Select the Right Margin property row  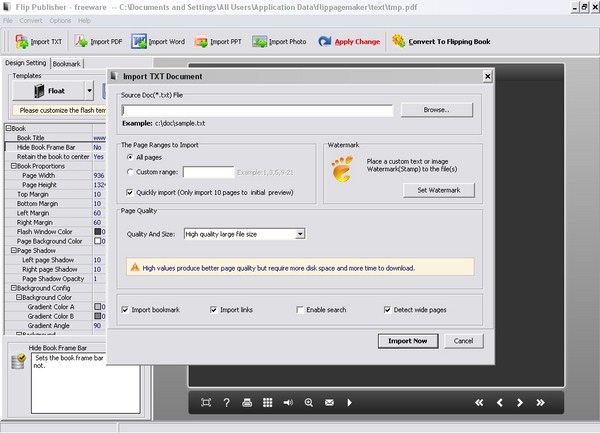(55, 223)
